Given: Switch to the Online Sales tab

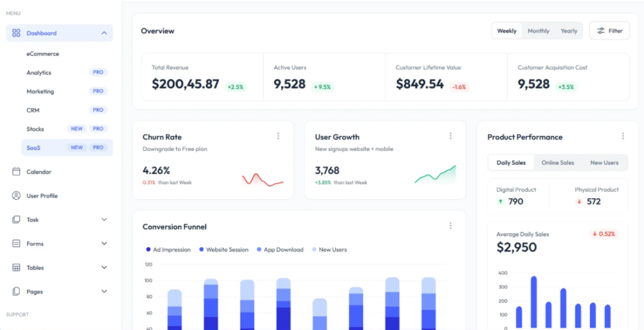Looking at the screenshot, I should (557, 162).
